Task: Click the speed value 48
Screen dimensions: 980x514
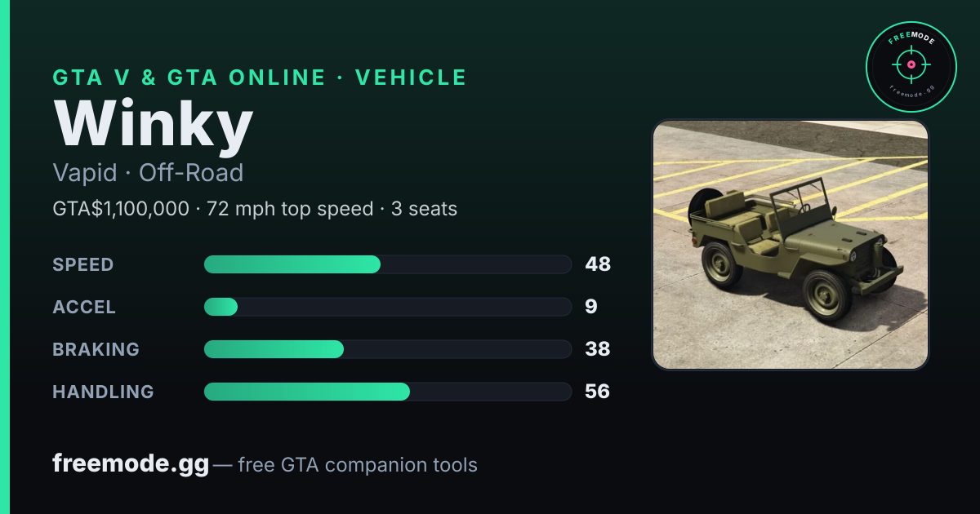Action: 598,264
